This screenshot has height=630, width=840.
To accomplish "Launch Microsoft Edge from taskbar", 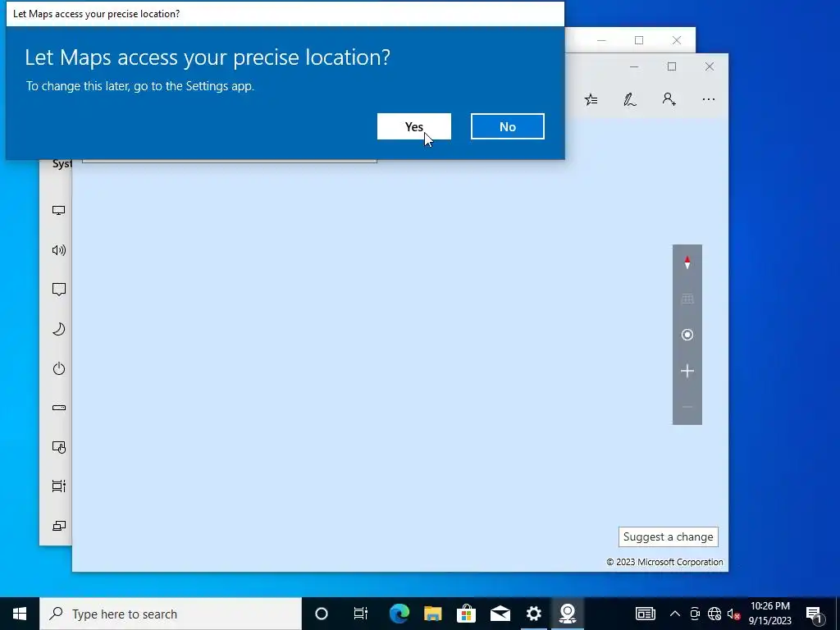I will tap(399, 614).
